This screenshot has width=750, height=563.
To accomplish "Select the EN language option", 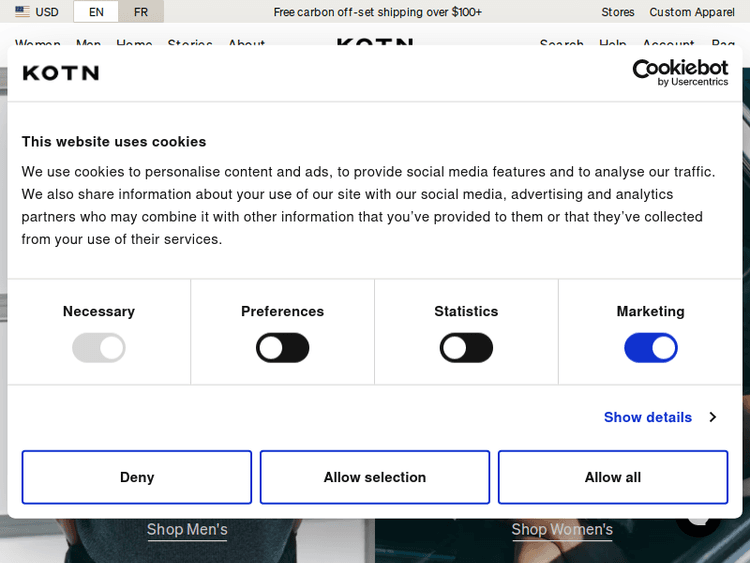I will 96,12.
